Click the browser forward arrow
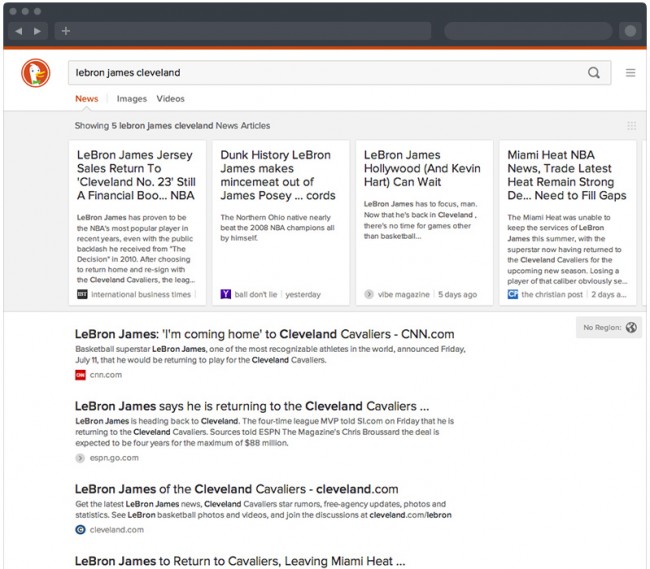Image resolution: width=650 pixels, height=569 pixels. pos(37,31)
